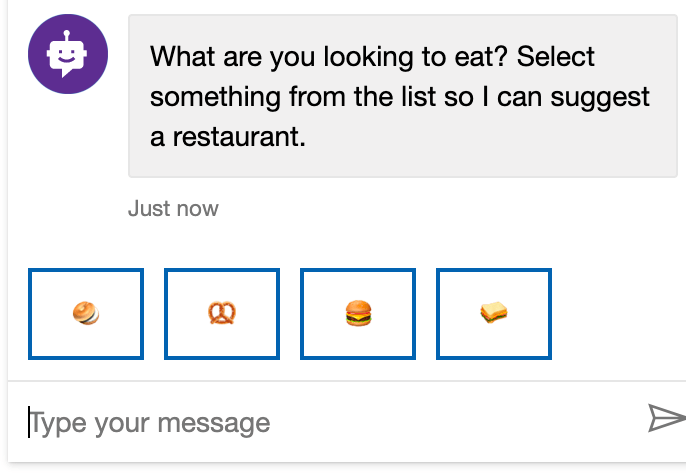Click the bot's restaurant question bubble
This screenshot has width=686, height=476.
coord(402,96)
